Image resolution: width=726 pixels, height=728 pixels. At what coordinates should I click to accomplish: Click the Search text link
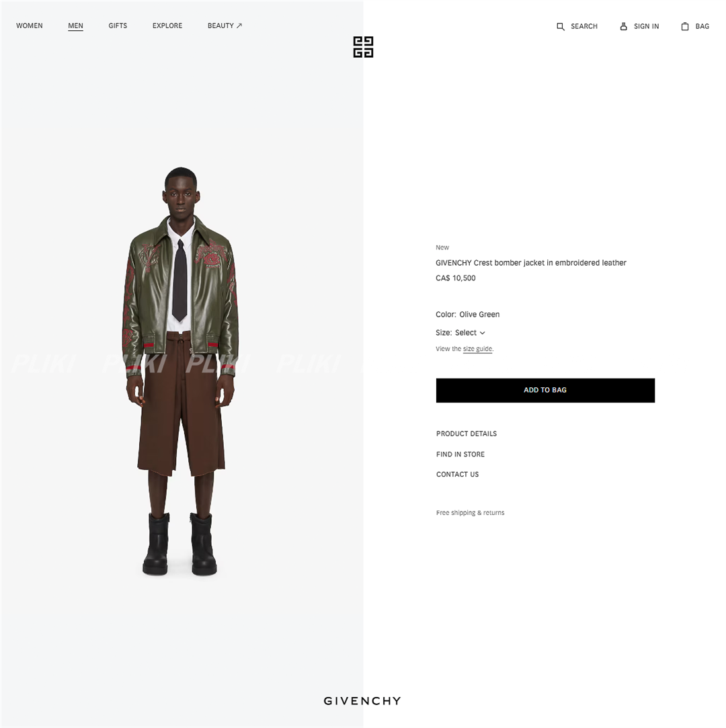click(x=584, y=26)
